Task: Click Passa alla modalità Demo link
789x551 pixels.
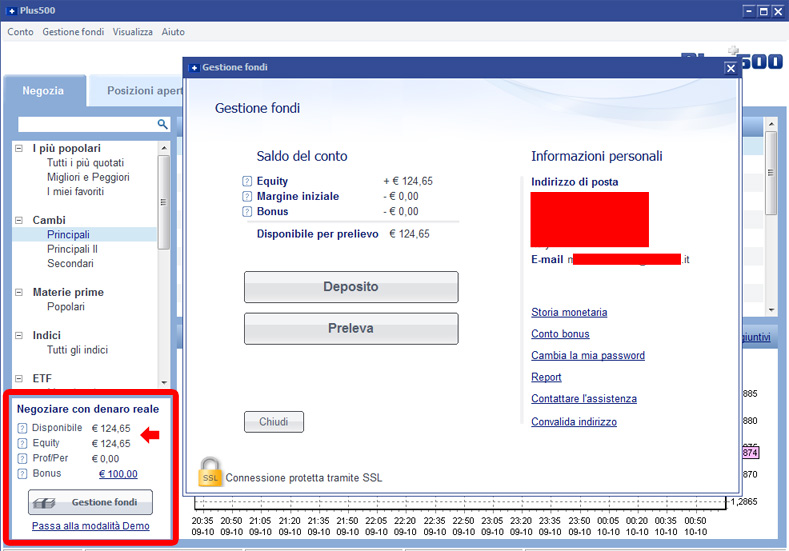Action: point(91,526)
